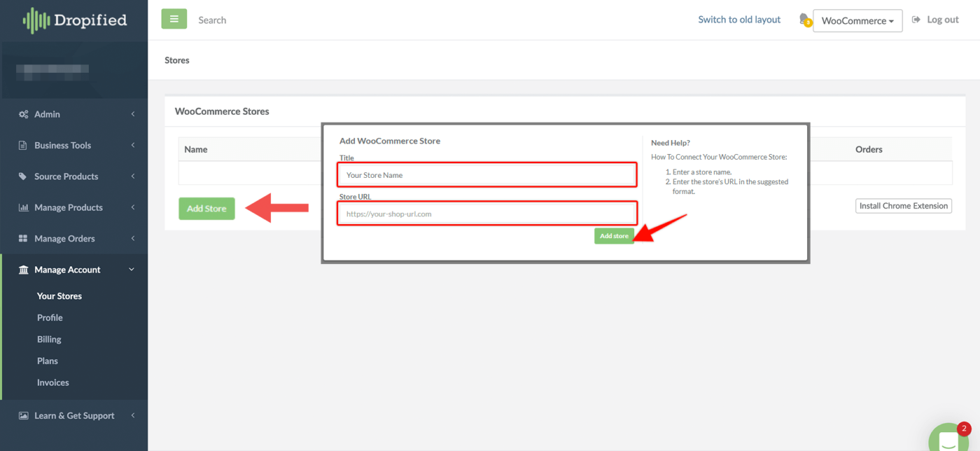Expand Learn & Get Support chevron
The image size is (980, 451).
click(x=132, y=415)
